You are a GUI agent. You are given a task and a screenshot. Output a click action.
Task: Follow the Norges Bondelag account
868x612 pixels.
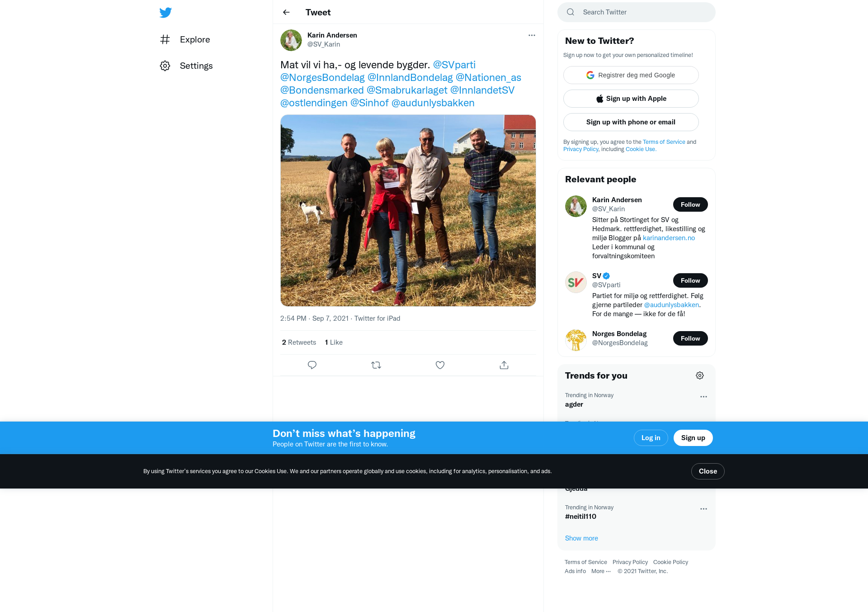click(690, 338)
